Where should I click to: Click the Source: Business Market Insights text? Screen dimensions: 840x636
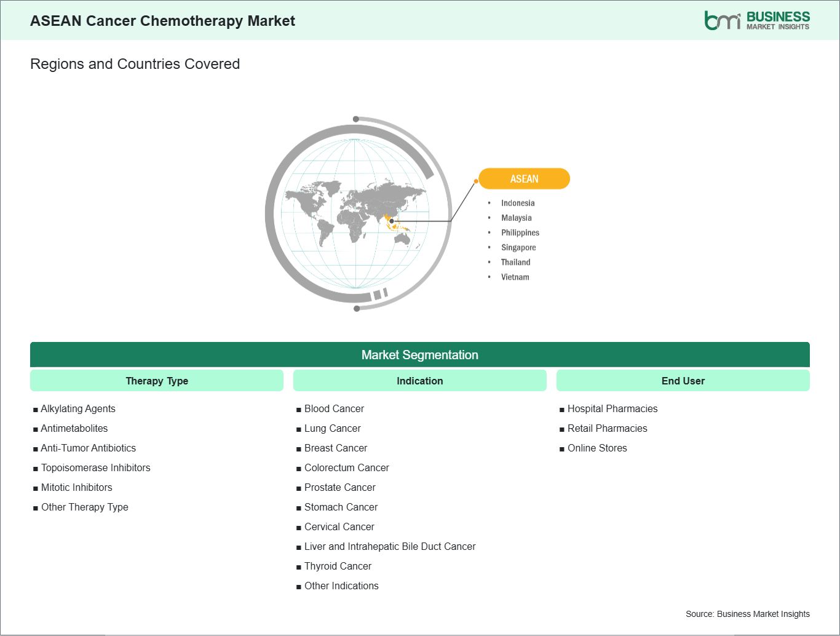(747, 614)
